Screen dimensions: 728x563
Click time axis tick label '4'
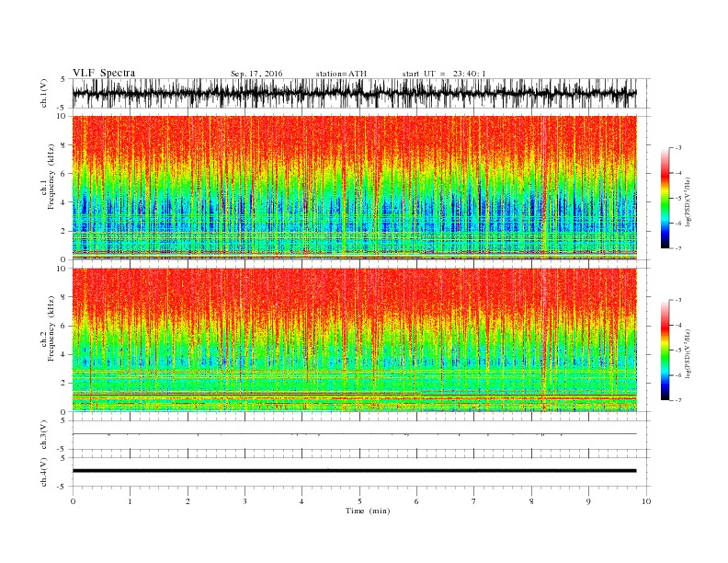click(301, 501)
